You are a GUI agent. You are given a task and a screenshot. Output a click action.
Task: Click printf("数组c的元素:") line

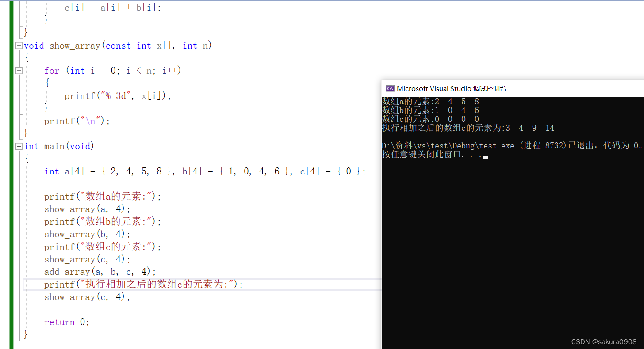(103, 247)
